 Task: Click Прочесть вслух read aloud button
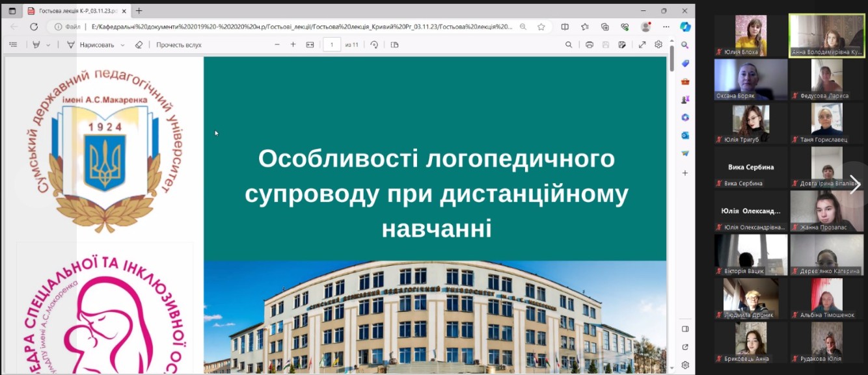pyautogui.click(x=178, y=45)
